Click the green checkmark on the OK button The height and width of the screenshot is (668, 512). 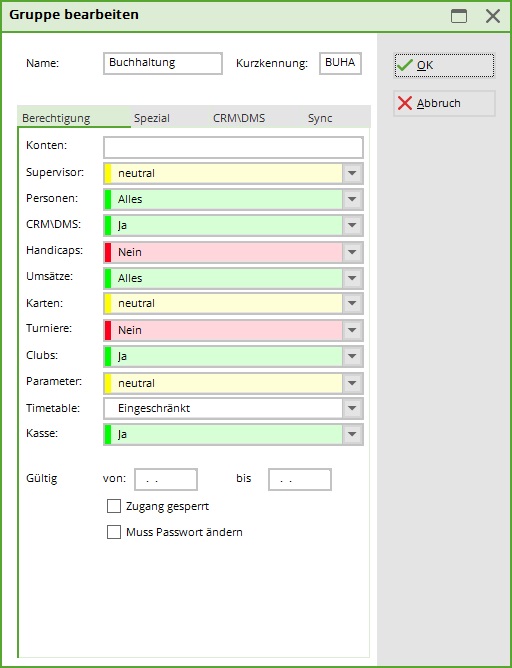pos(404,65)
